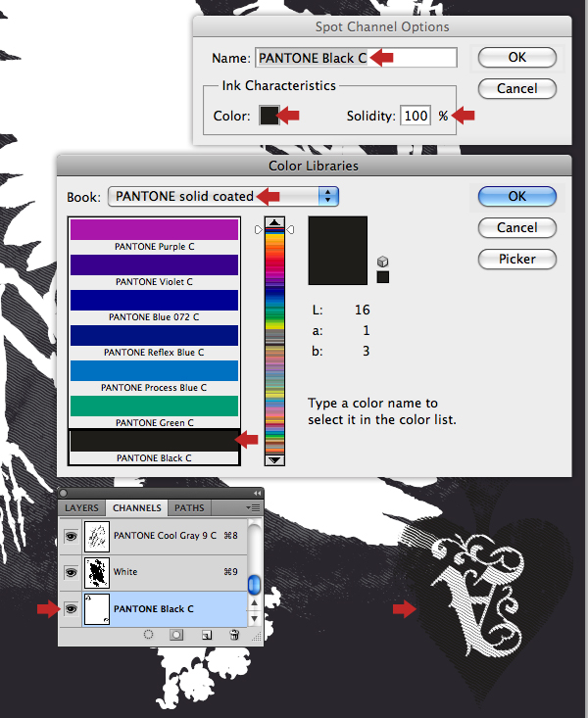Click the Channels panel scrollbar thumb
Image resolution: width=588 pixels, height=718 pixels.
(254, 584)
